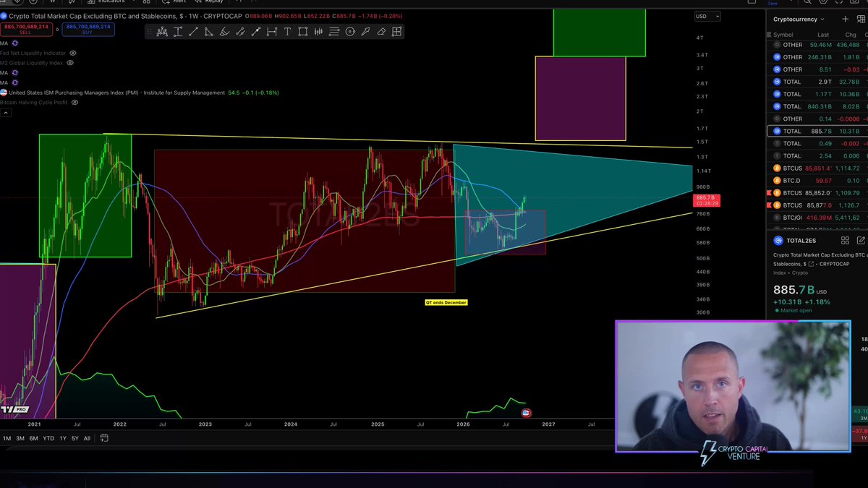Screen dimensions: 868x488
Task: Select the brush drawing tool
Action: (224, 31)
